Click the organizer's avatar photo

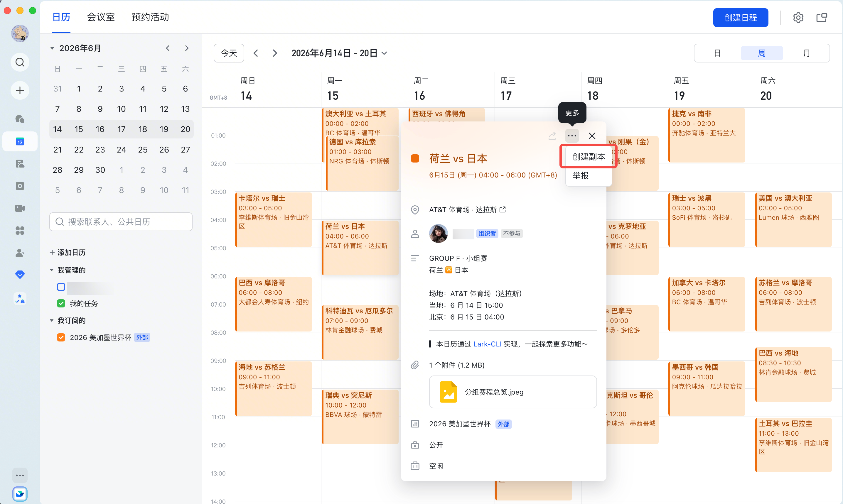438,234
